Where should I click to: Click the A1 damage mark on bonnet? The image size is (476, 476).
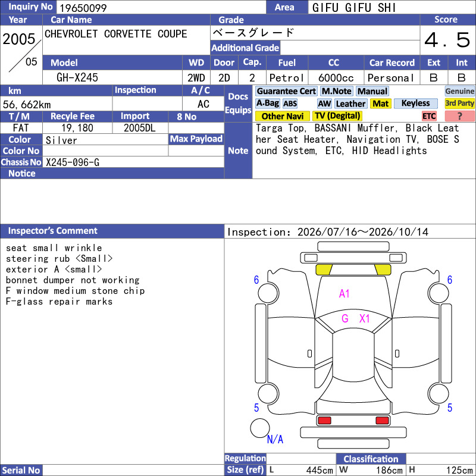tap(345, 293)
